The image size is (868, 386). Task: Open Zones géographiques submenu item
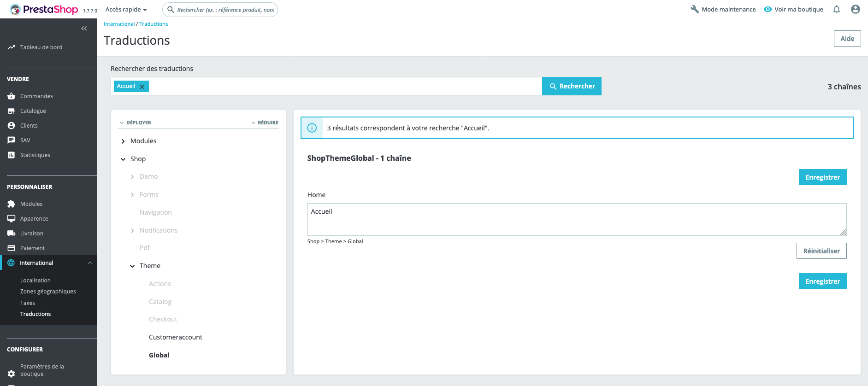(x=48, y=292)
